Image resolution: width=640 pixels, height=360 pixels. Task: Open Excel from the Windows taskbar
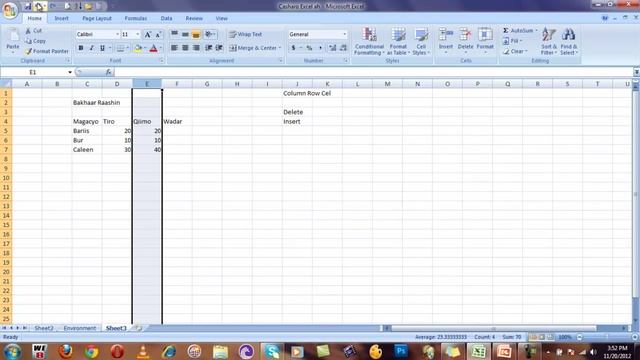[x=478, y=351]
